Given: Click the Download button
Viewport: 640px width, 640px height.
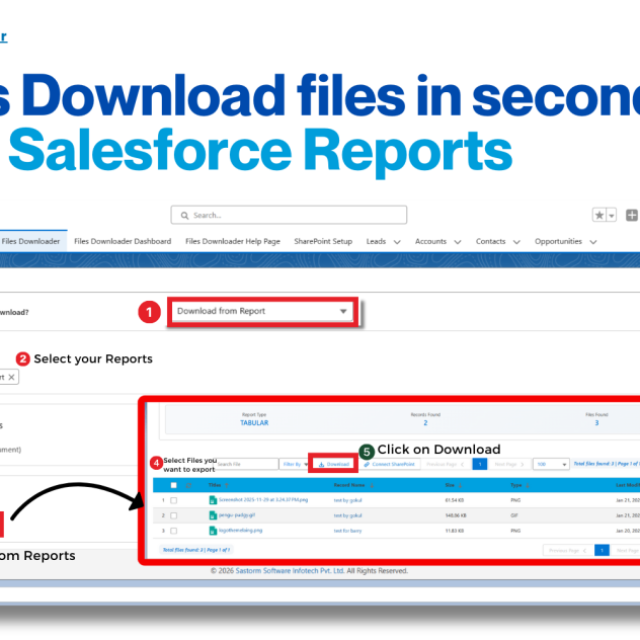Looking at the screenshot, I should click(x=333, y=464).
